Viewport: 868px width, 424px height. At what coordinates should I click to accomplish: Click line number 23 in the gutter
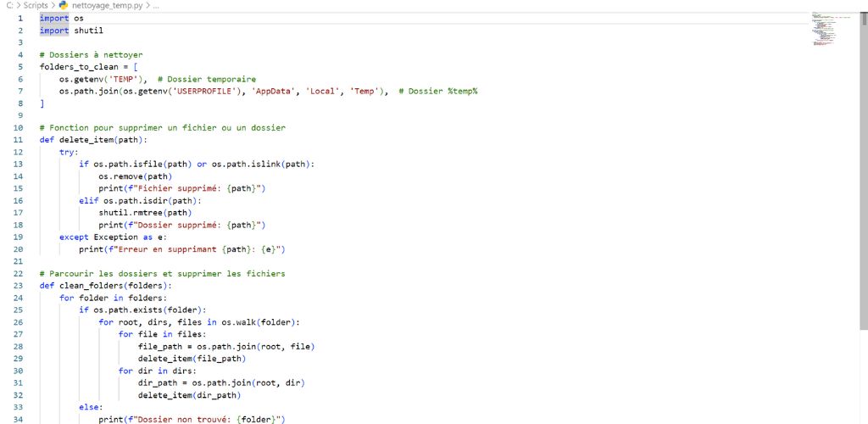[x=19, y=286]
